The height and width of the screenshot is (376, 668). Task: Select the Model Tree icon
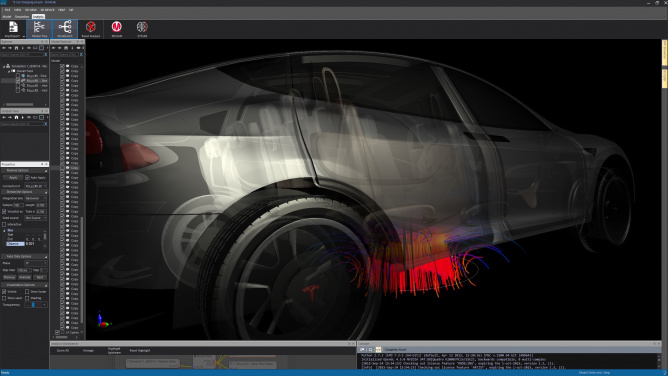tap(39, 29)
